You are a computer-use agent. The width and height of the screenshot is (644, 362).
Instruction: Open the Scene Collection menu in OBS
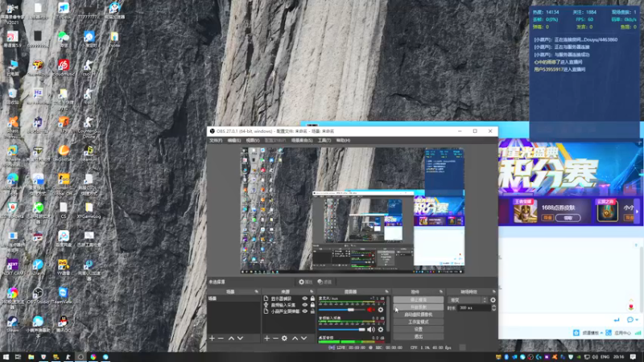pyautogui.click(x=301, y=140)
